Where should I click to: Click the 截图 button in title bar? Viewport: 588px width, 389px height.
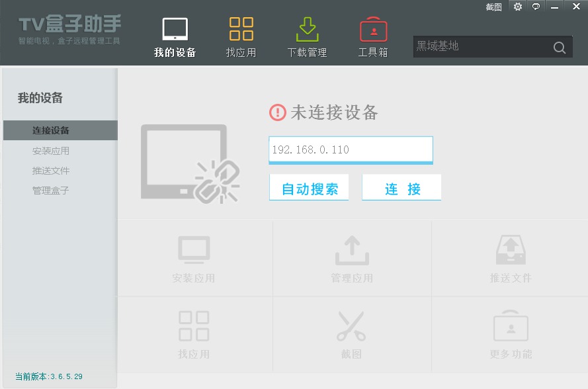493,7
